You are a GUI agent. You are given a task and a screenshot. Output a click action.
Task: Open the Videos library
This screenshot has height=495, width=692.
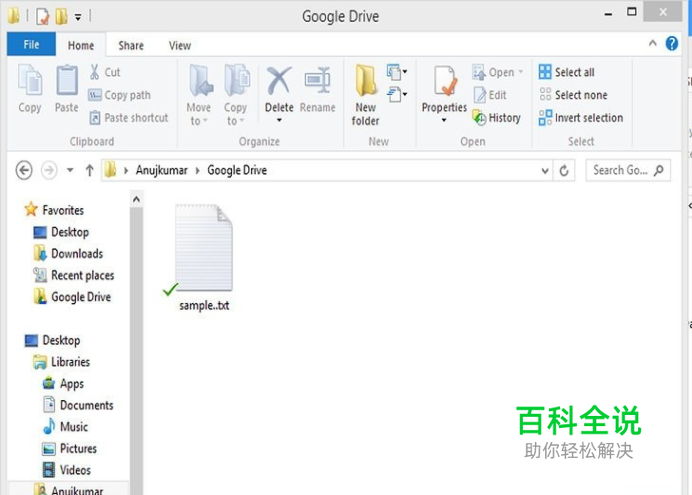coord(66,470)
